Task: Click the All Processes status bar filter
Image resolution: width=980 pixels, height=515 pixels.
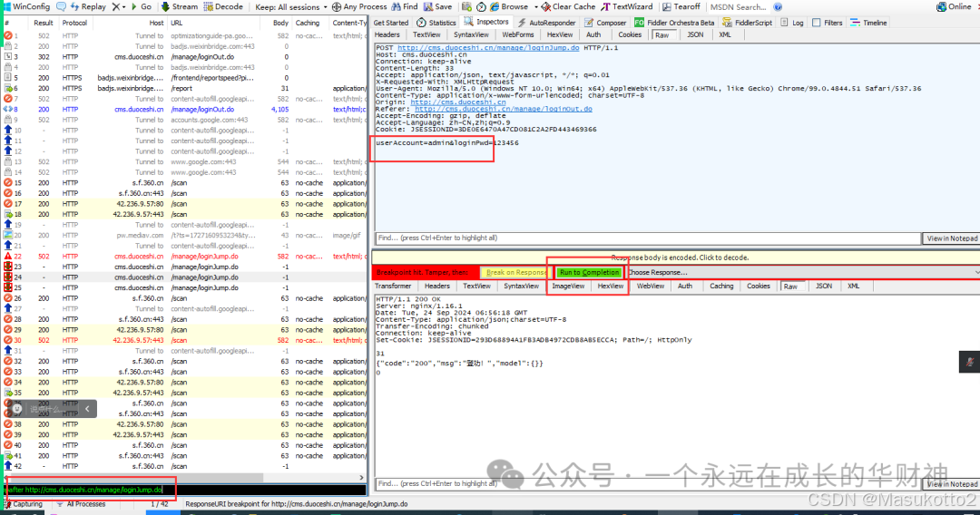Action: coord(82,504)
